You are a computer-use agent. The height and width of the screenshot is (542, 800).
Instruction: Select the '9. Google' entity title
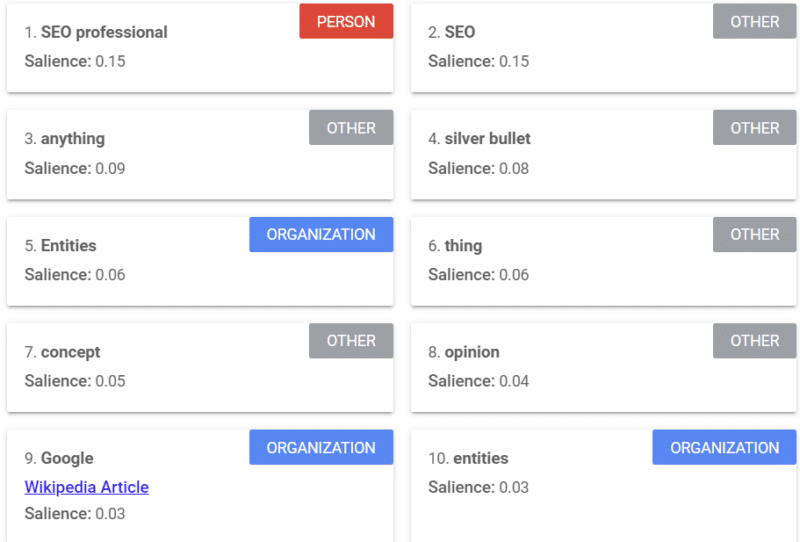pyautogui.click(x=59, y=458)
